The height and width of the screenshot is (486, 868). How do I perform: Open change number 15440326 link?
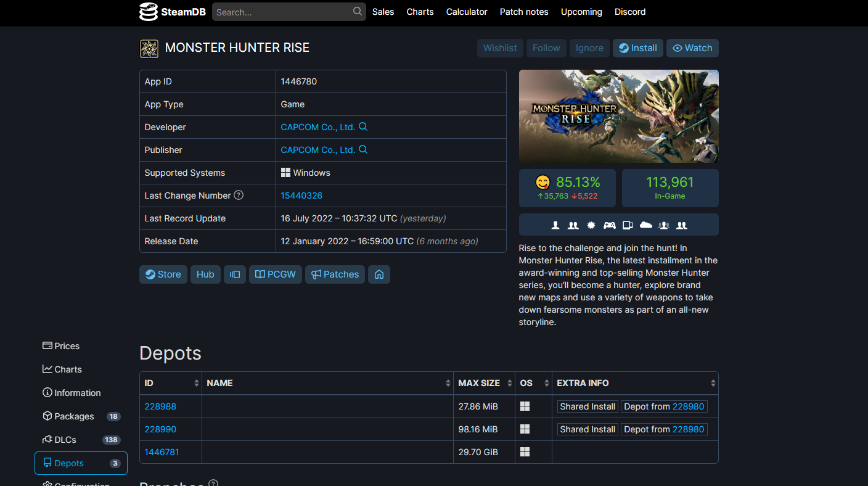tap(301, 196)
